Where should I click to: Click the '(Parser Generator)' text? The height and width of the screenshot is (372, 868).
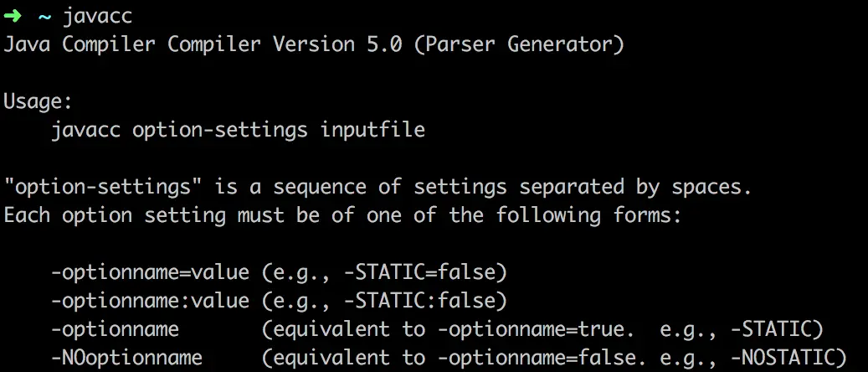520,44
